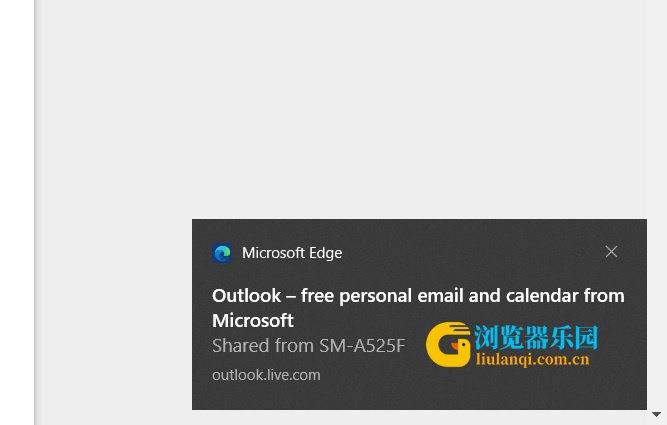The image size is (667, 425).
Task: Click the Microsoft Edge app name label
Action: pyautogui.click(x=292, y=253)
